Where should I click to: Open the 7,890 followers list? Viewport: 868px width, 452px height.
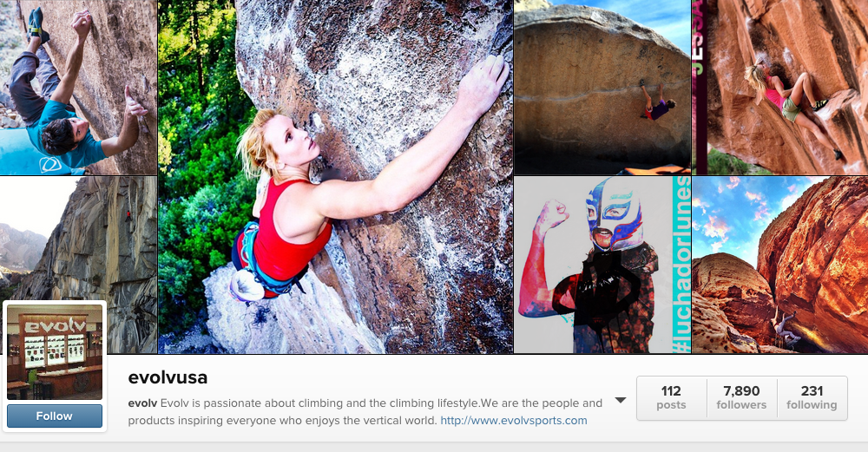(741, 398)
